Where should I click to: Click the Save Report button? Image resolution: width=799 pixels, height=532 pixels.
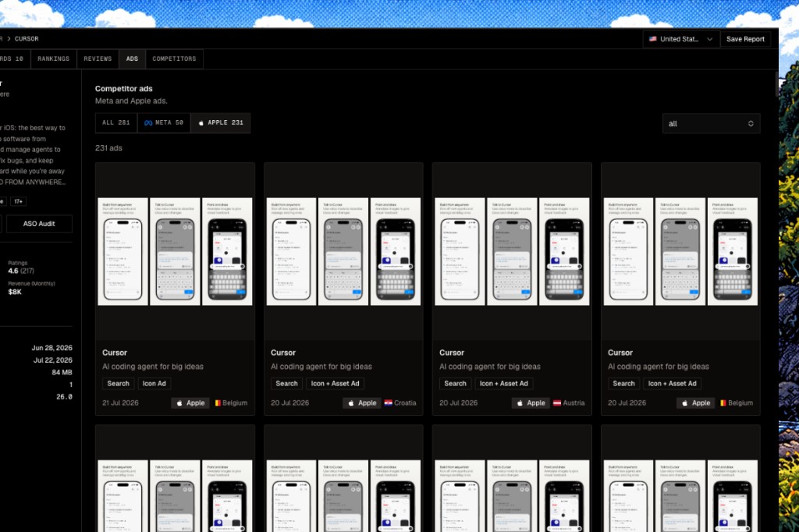[745, 39]
